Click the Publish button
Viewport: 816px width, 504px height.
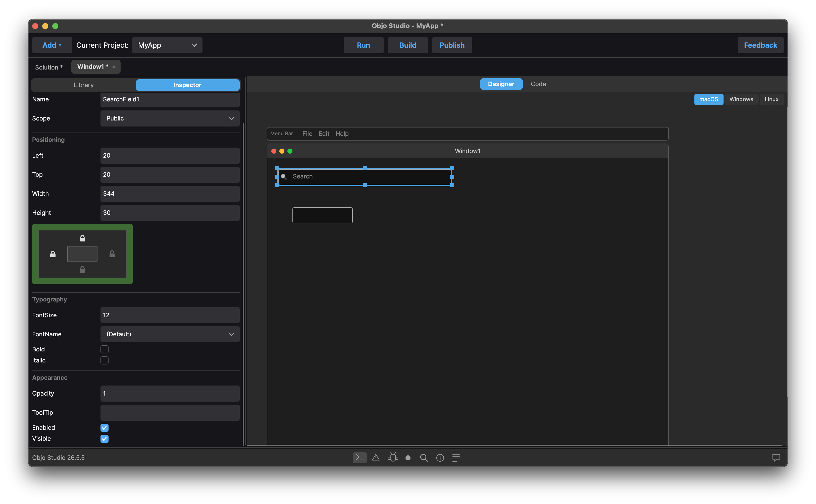pyautogui.click(x=452, y=45)
